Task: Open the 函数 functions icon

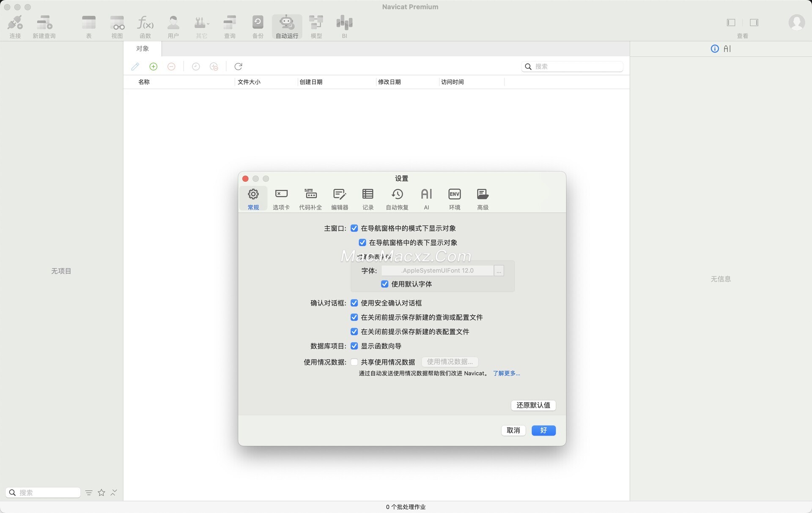Action: pos(145,27)
